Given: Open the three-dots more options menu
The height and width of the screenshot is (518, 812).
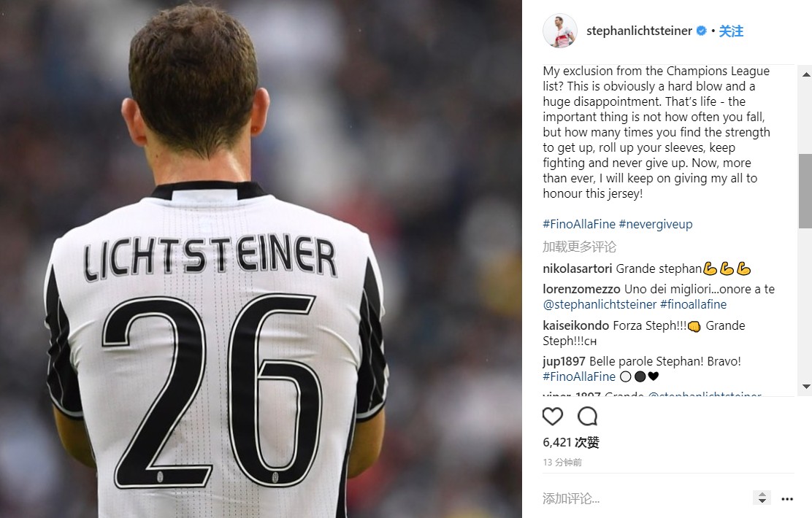Looking at the screenshot, I should 787,499.
